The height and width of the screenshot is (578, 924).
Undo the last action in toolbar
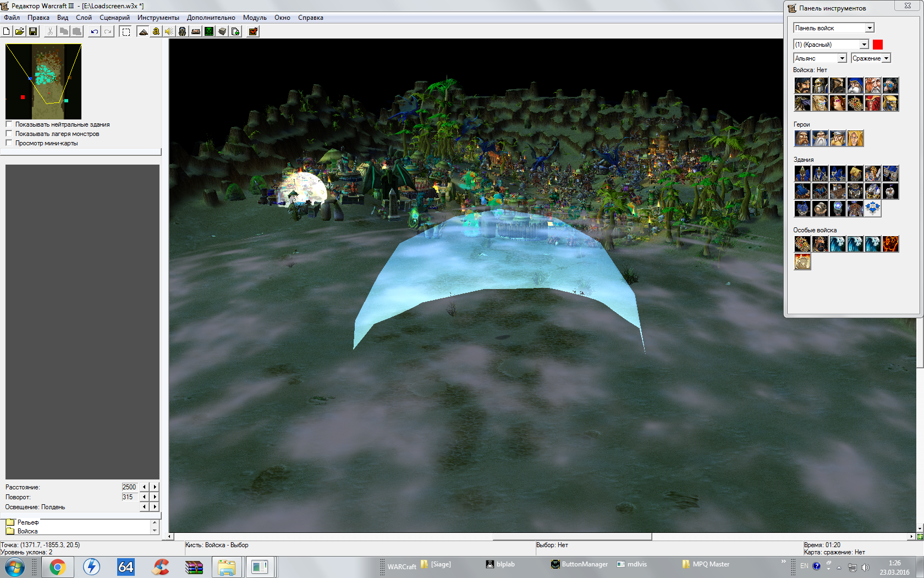click(x=95, y=31)
